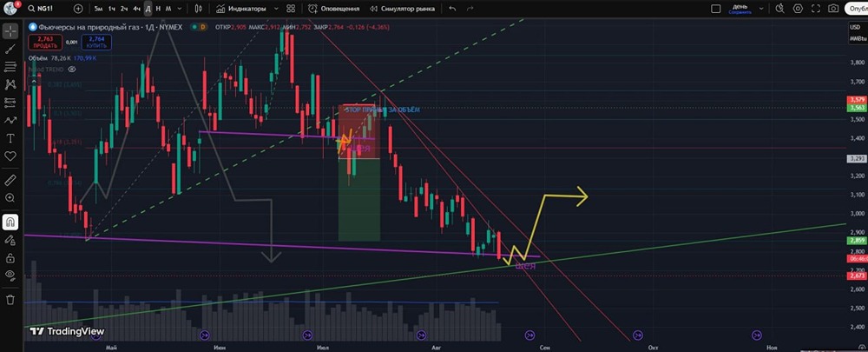Open the день layout name dropdown

[x=762, y=9]
